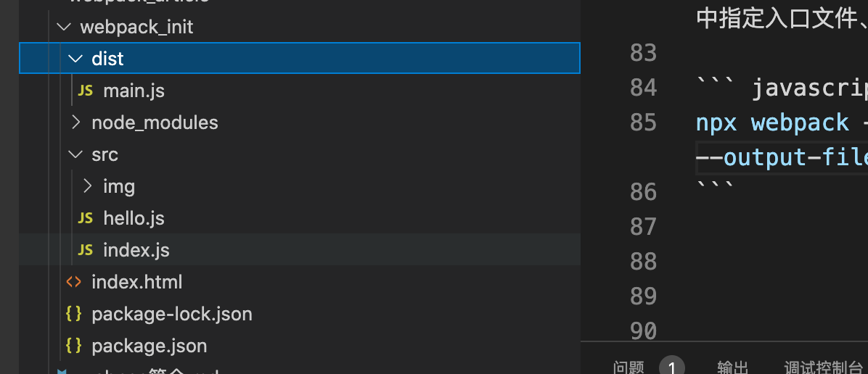The height and width of the screenshot is (374, 868).
Task: Switch to the 问题 panel tab
Action: pos(629,367)
